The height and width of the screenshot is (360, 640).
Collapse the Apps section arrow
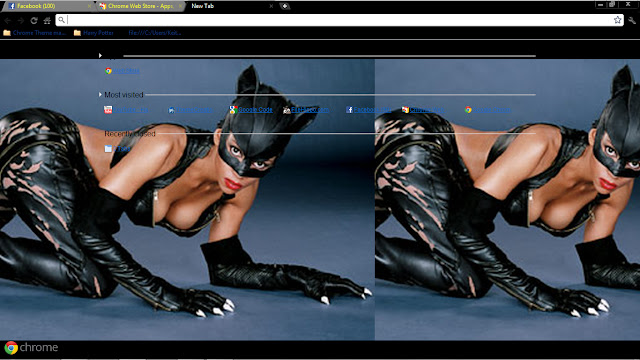100,56
